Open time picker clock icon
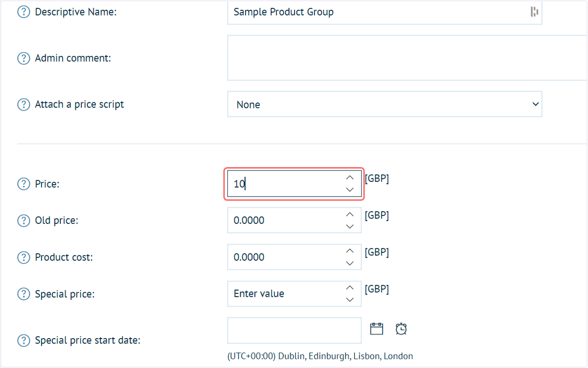 pyautogui.click(x=401, y=329)
